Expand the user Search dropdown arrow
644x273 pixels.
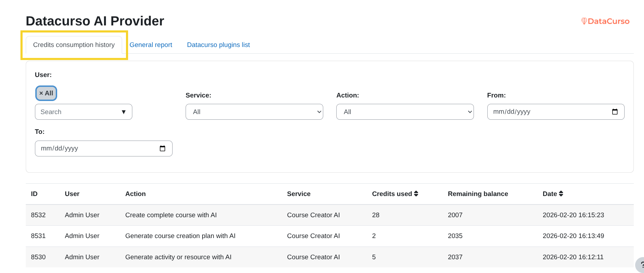pyautogui.click(x=124, y=112)
